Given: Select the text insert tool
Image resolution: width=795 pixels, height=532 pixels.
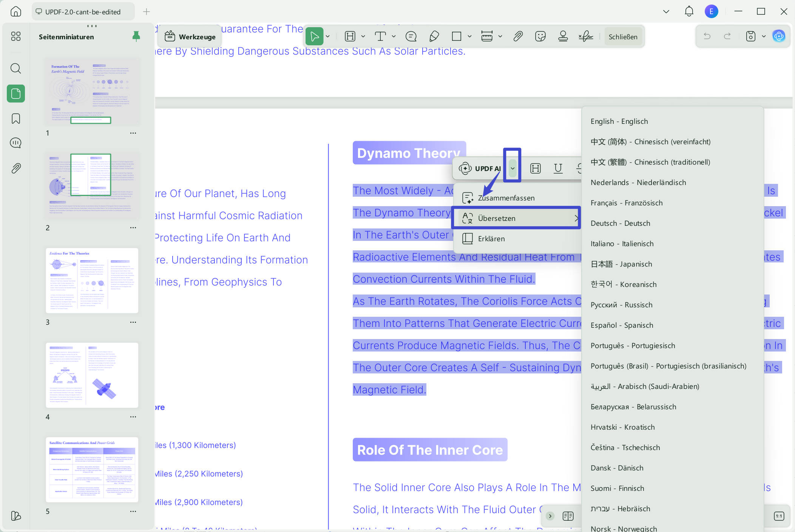Looking at the screenshot, I should pyautogui.click(x=380, y=36).
